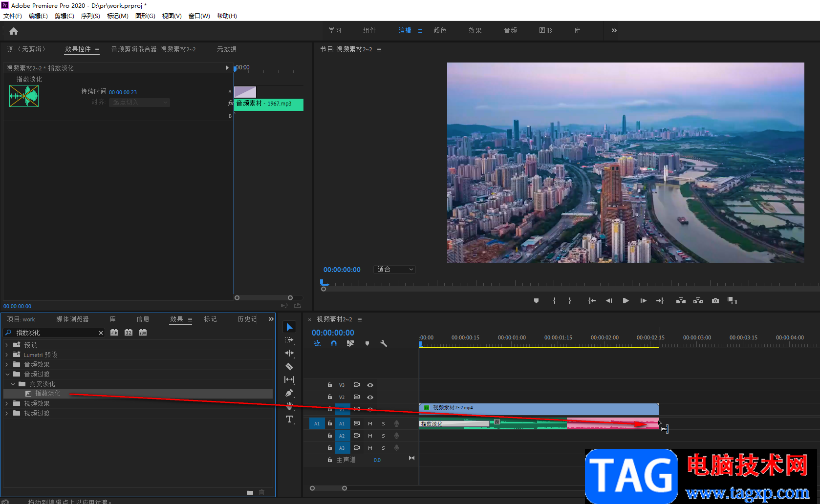
Task: Filter by Accelerated Effects icon
Action: coord(114,333)
